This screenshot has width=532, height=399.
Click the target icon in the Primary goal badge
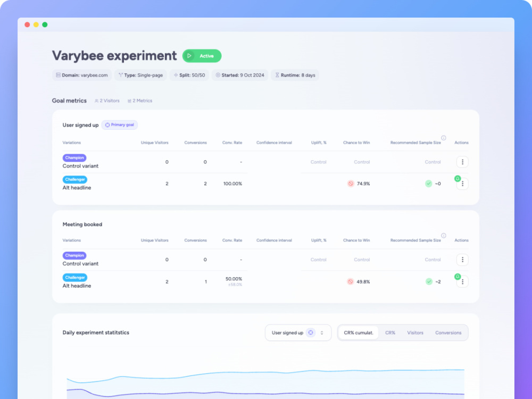coord(107,125)
